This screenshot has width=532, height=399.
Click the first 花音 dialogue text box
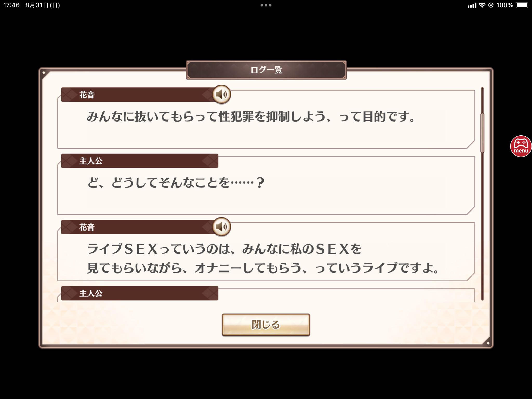point(266,119)
